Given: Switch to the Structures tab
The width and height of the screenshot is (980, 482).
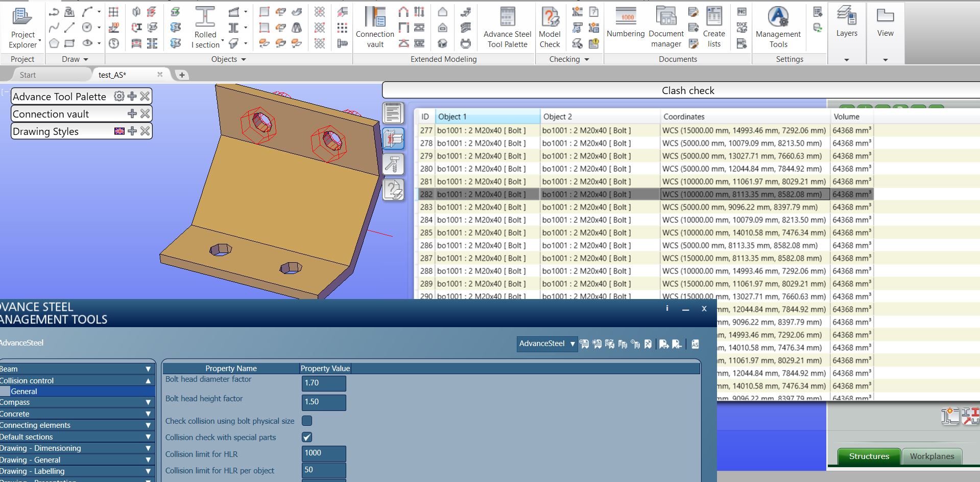Looking at the screenshot, I should [x=869, y=456].
